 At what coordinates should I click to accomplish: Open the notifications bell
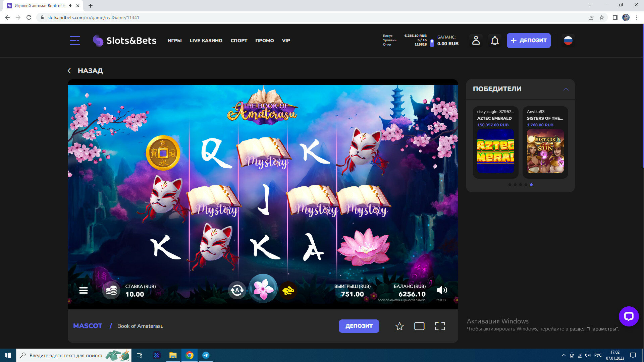(495, 41)
